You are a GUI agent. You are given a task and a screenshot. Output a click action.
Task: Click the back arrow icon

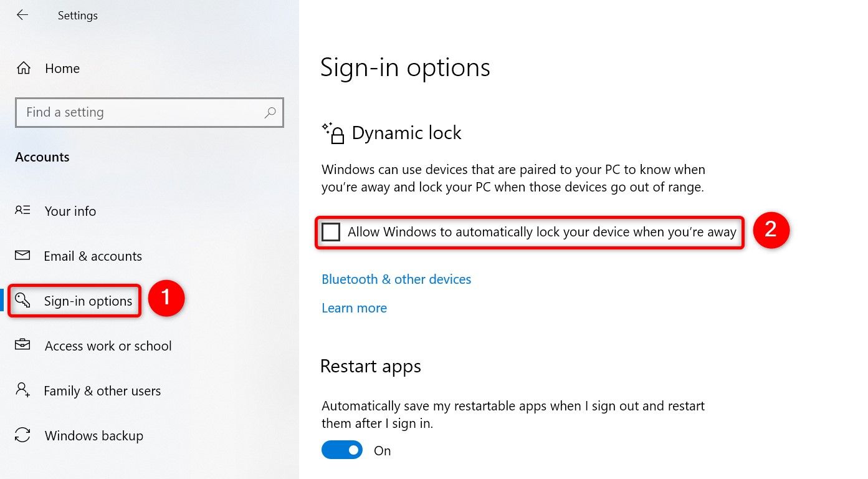pos(22,15)
